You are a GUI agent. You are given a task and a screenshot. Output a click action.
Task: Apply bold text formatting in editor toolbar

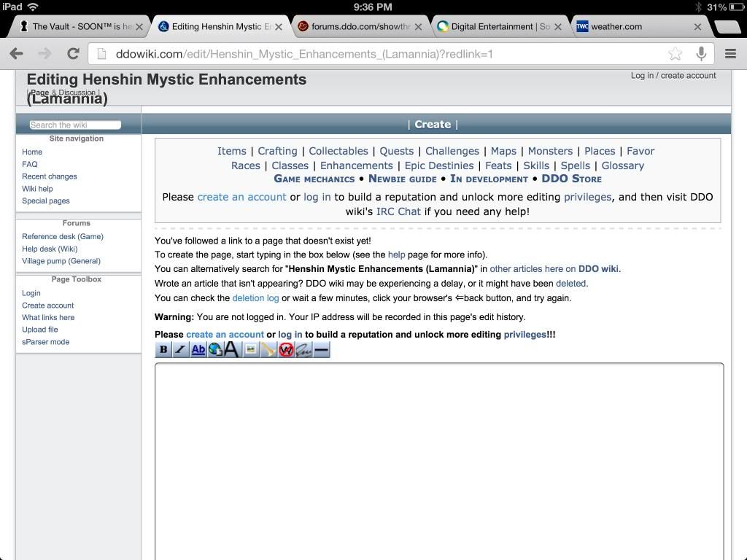[163, 350]
